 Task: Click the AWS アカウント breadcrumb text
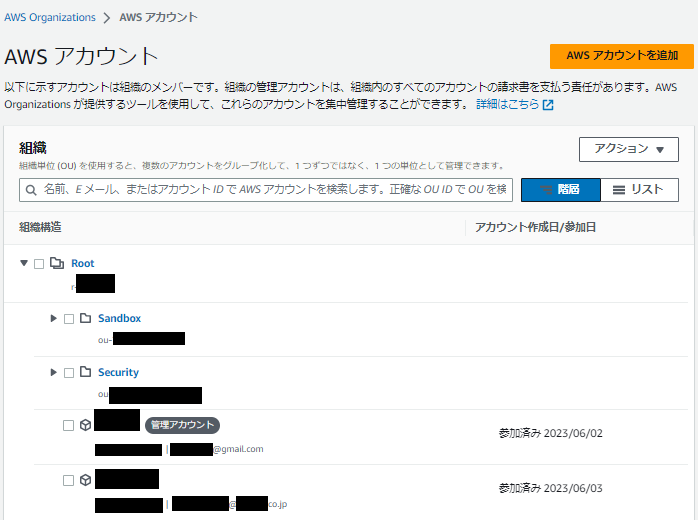click(x=158, y=17)
